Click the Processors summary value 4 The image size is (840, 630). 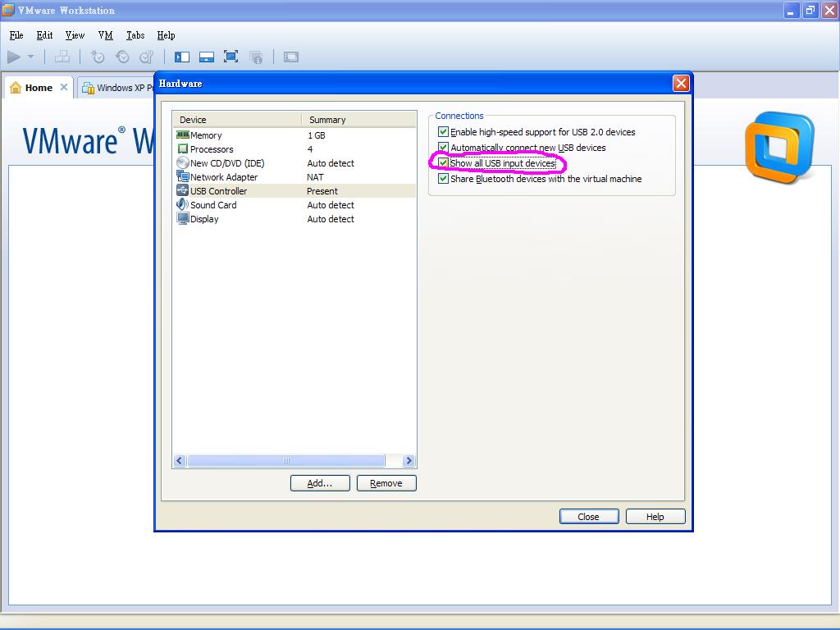coord(309,149)
